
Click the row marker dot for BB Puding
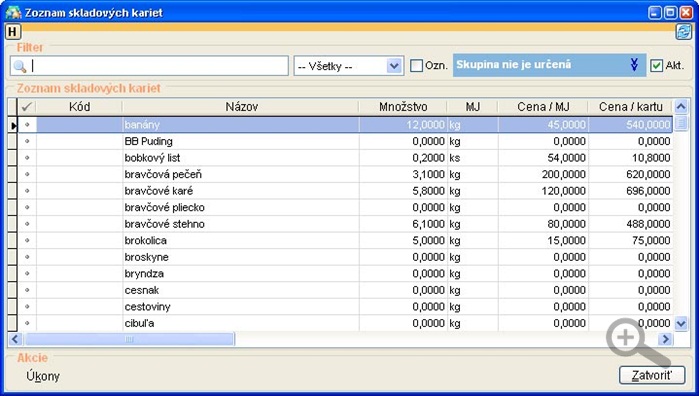[x=27, y=141]
